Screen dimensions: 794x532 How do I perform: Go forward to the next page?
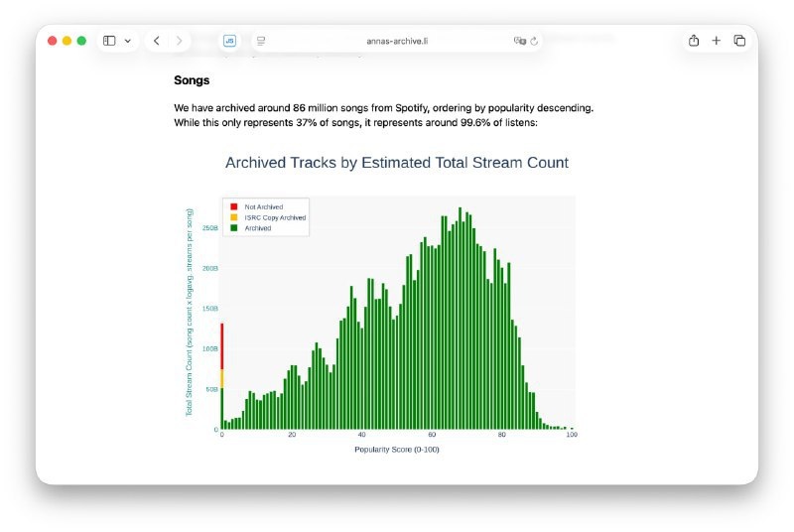click(x=179, y=41)
